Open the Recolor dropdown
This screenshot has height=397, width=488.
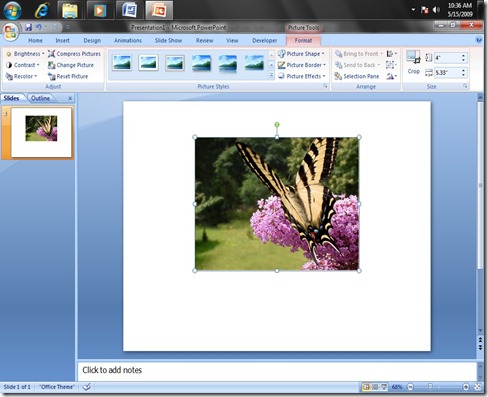[21, 76]
